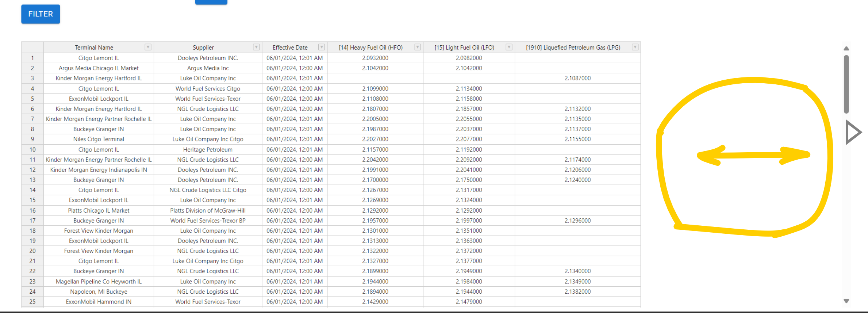Click the FILTER button
Viewport: 868px width, 313px height.
[x=41, y=14]
